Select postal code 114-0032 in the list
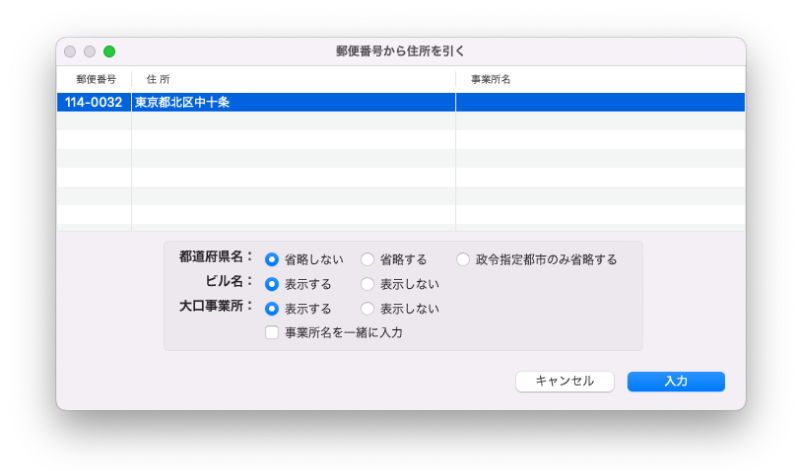Screen dimensions: 801x471 tap(94, 102)
